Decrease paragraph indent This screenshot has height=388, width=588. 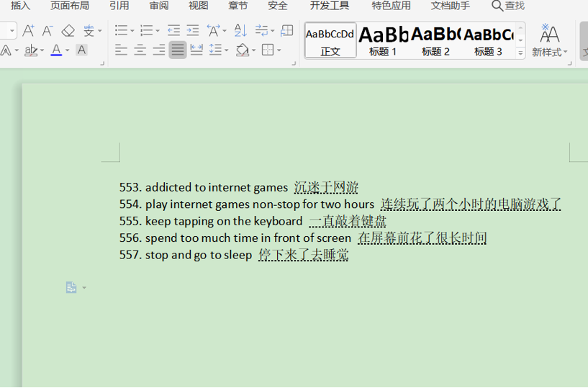click(x=173, y=30)
